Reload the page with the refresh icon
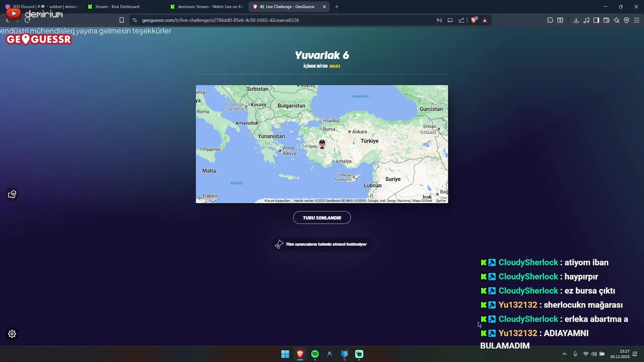644x362 pixels. pos(27,20)
